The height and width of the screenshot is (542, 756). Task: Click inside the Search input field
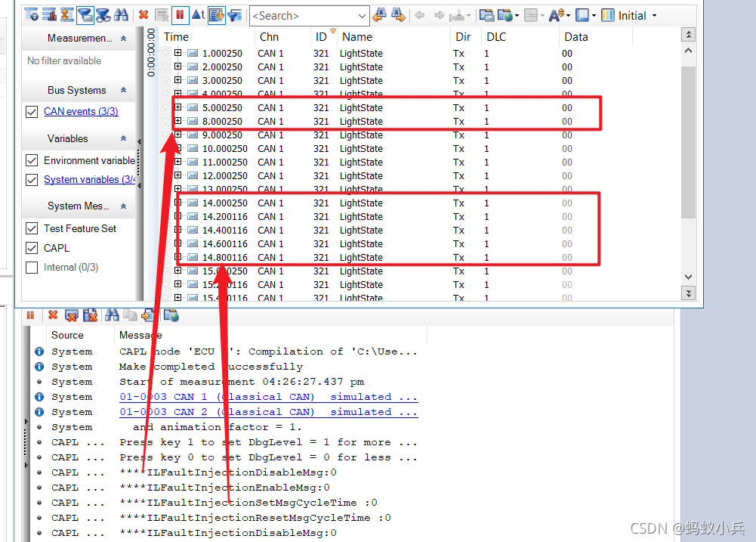[304, 16]
